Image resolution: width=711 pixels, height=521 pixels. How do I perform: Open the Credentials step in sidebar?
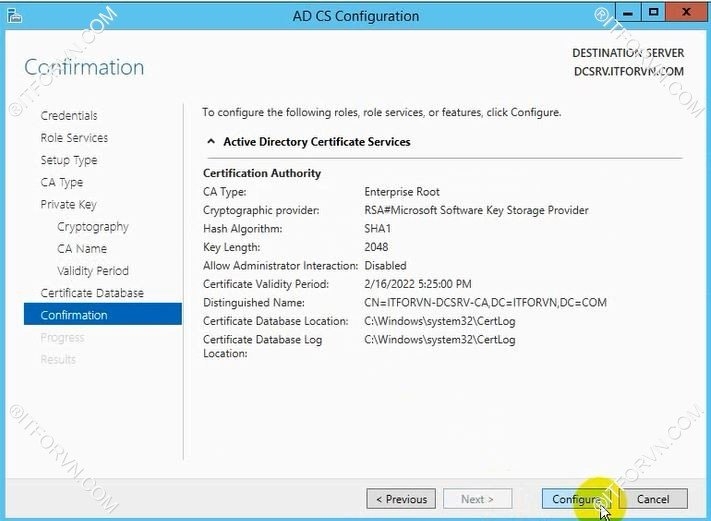(x=69, y=116)
